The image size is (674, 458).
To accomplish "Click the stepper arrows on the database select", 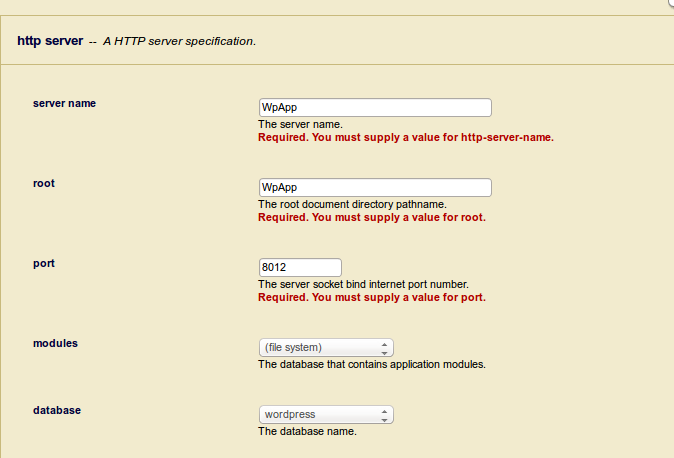I will pos(385,414).
